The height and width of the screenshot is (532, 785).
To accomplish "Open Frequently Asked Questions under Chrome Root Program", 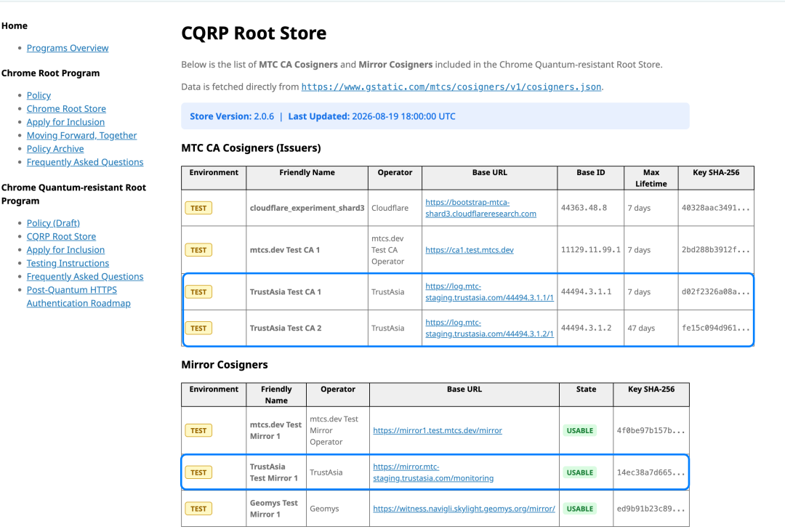I will 85,162.
